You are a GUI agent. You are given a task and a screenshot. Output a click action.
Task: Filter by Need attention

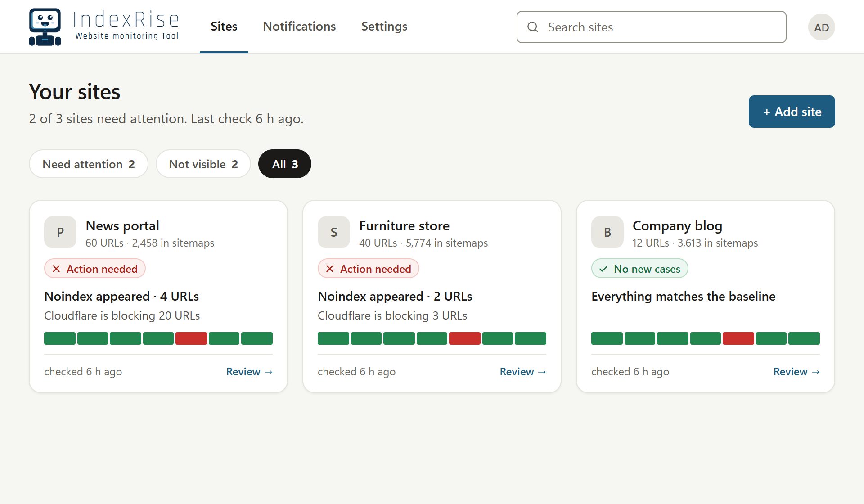click(89, 164)
